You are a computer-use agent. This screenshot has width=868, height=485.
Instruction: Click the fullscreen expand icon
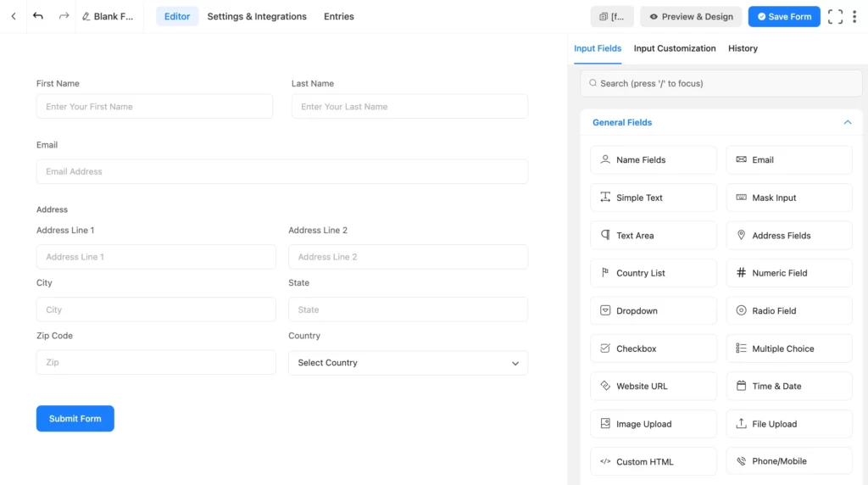[835, 17]
